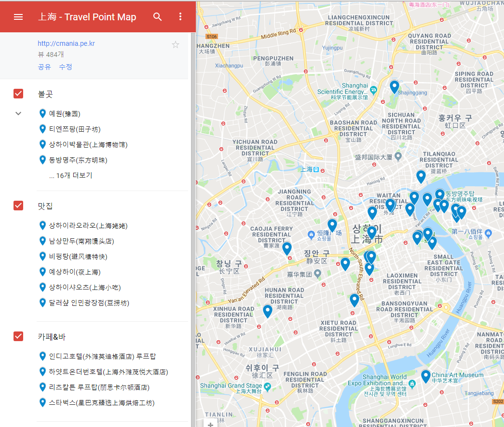The height and width of the screenshot is (427, 504).
Task: Open the http://cmania.pe.kr link
Action: click(x=66, y=43)
